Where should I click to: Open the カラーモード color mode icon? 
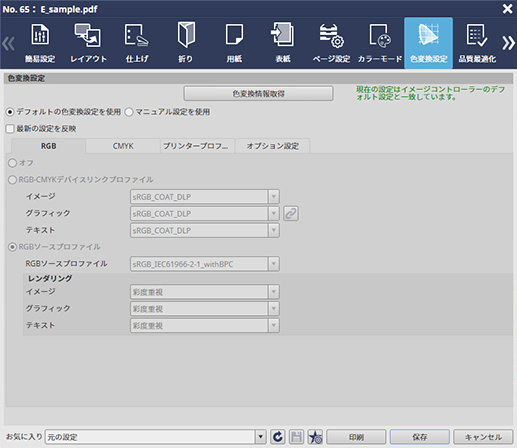380,43
